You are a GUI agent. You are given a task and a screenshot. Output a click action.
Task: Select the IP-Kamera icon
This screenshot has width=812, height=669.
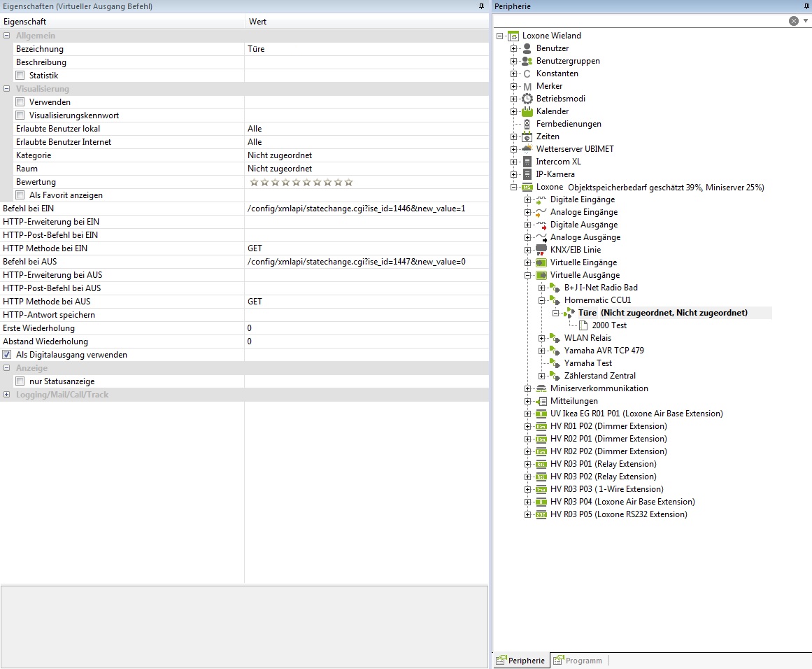tap(527, 174)
